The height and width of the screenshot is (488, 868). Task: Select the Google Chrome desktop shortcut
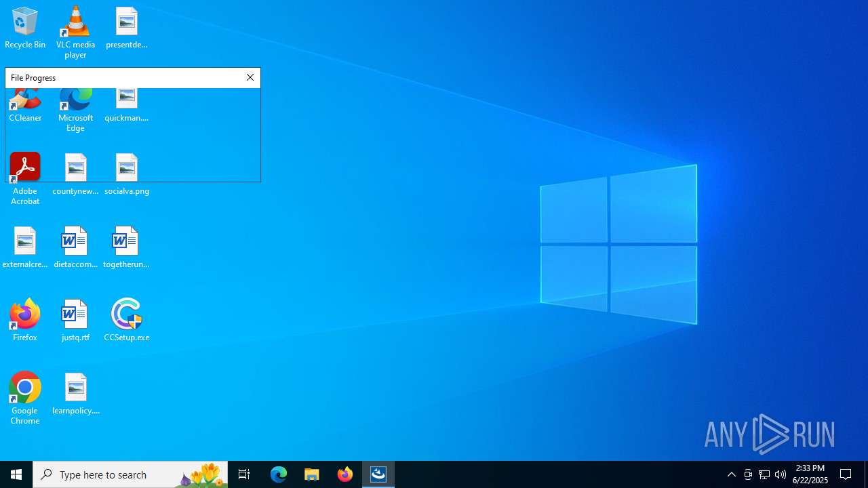(x=25, y=399)
